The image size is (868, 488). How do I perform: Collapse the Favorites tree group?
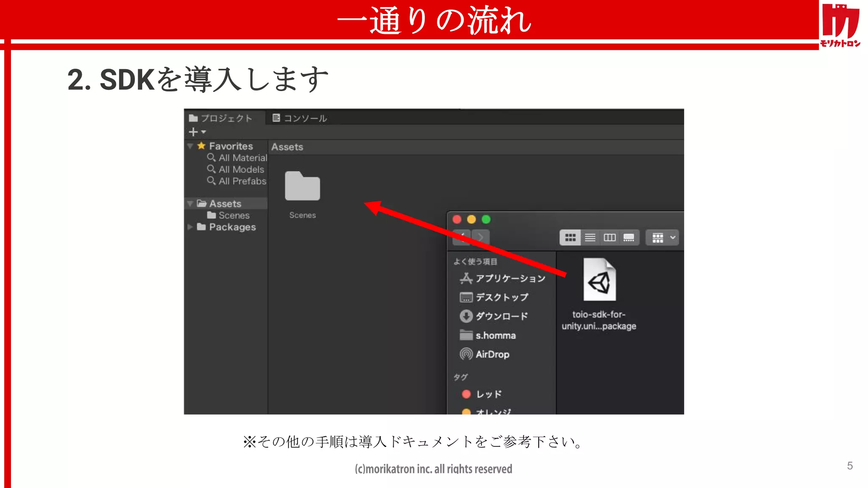point(190,146)
